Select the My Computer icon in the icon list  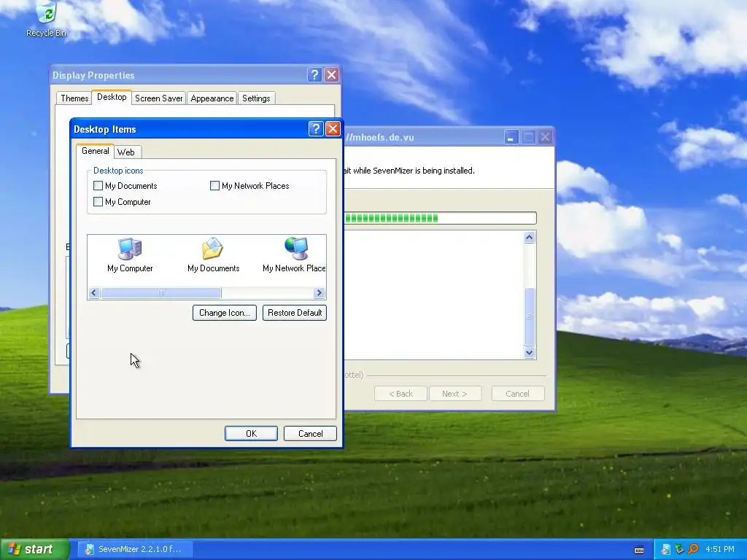click(130, 256)
